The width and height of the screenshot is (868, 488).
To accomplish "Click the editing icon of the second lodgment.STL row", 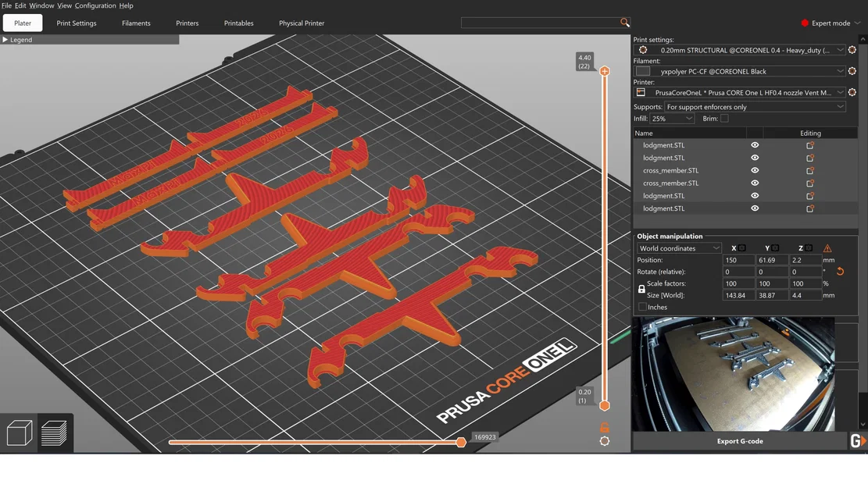I will (810, 159).
